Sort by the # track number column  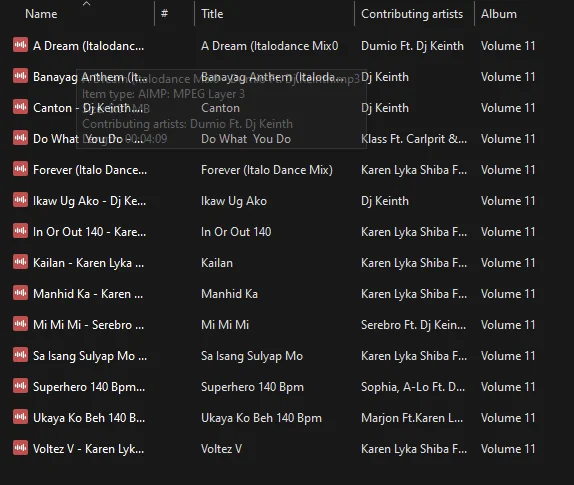[164, 13]
